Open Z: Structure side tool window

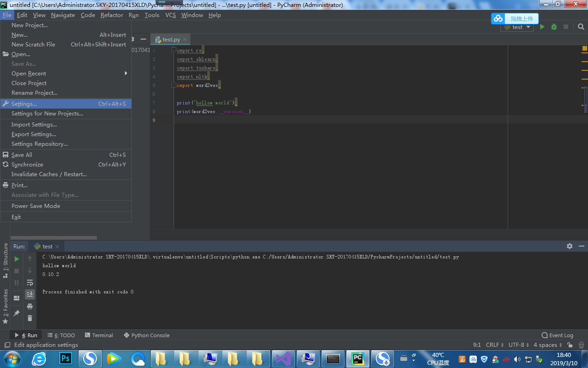[x=6, y=260]
